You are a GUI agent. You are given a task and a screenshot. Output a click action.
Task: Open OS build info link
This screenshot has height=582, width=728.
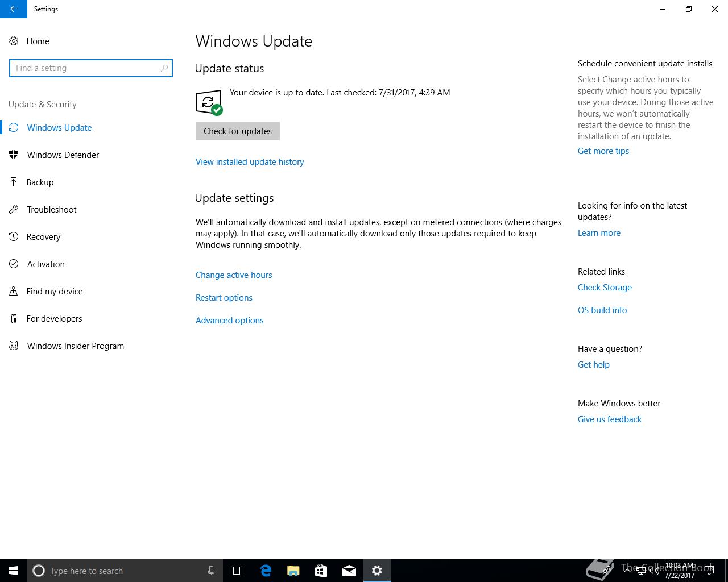(x=602, y=310)
